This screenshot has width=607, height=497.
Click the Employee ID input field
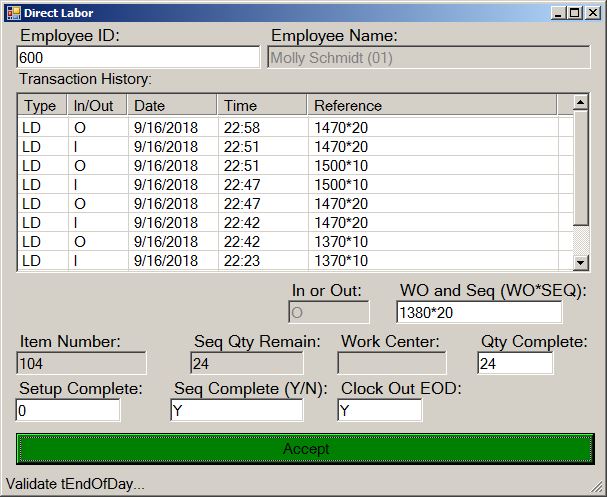[138, 58]
